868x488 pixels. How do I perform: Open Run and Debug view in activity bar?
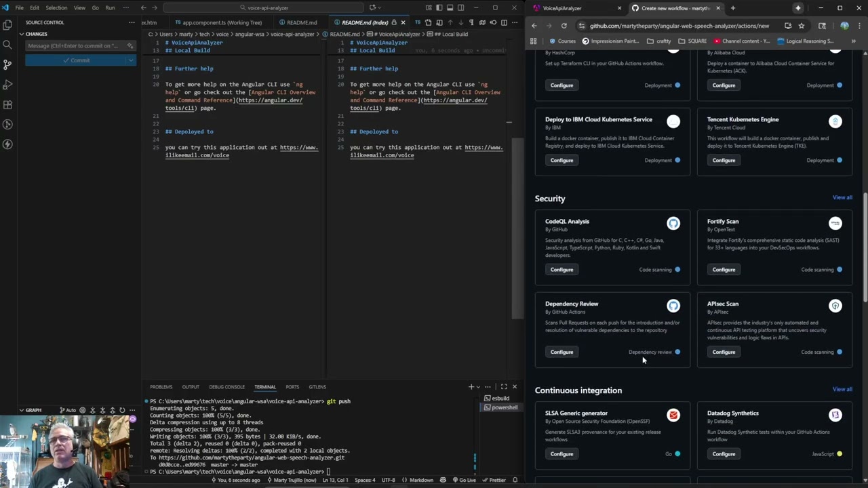(x=7, y=85)
